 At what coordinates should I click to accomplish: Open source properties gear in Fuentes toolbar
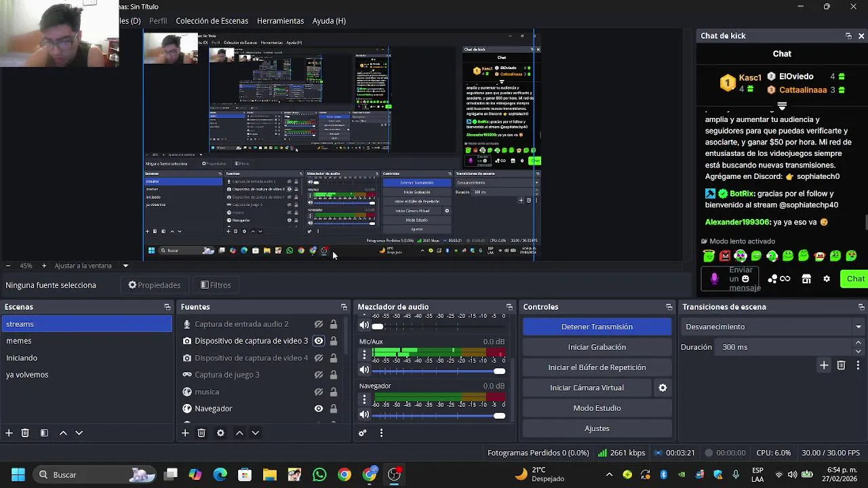pyautogui.click(x=220, y=433)
